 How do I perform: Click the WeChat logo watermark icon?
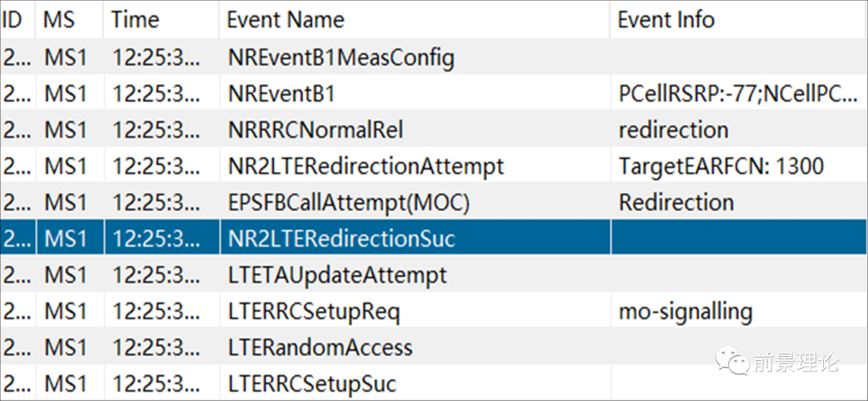[731, 362]
